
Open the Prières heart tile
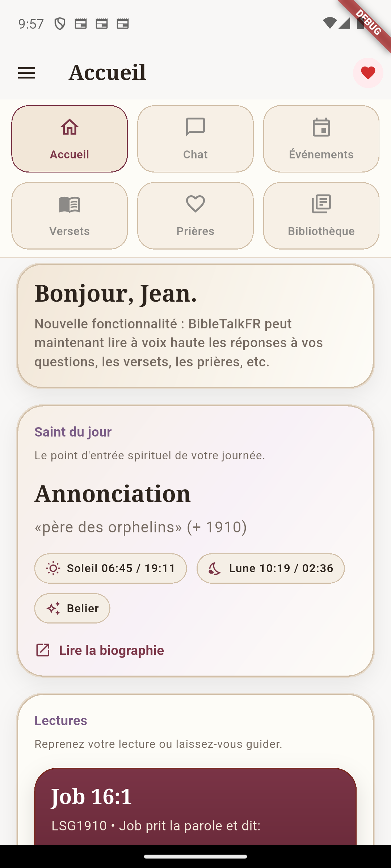tap(195, 216)
